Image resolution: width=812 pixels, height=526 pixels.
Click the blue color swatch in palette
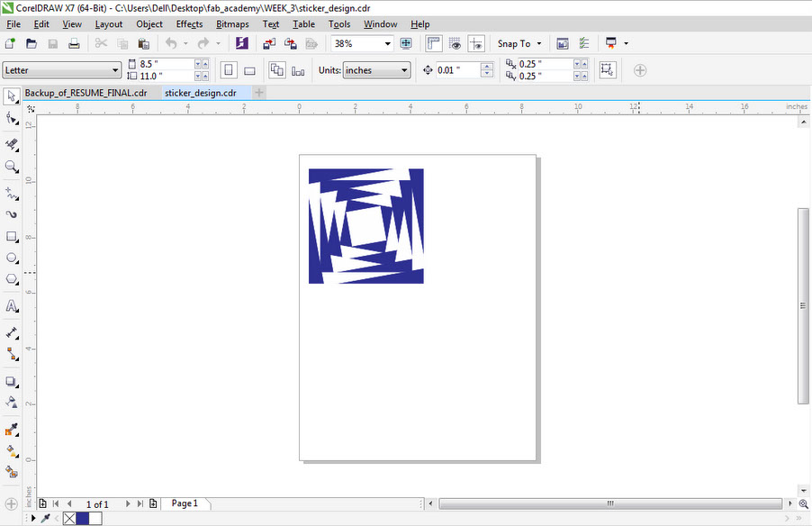tap(82, 518)
